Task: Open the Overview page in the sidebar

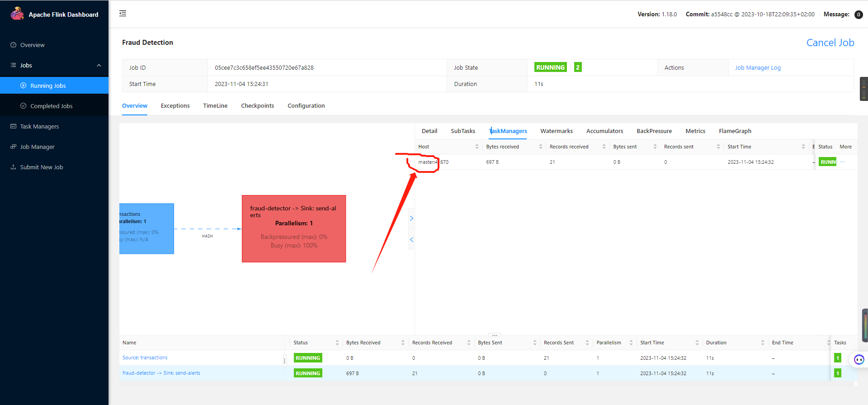Action: click(32, 45)
